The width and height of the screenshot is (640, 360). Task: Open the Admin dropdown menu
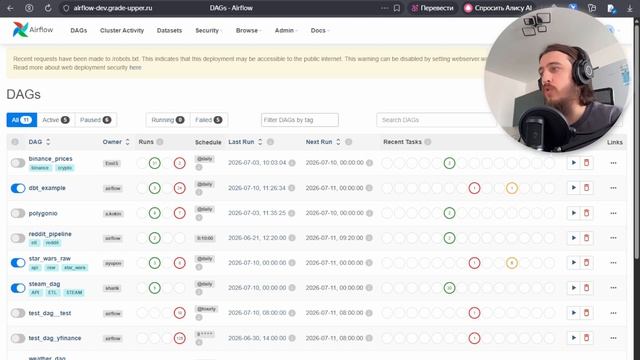(286, 30)
